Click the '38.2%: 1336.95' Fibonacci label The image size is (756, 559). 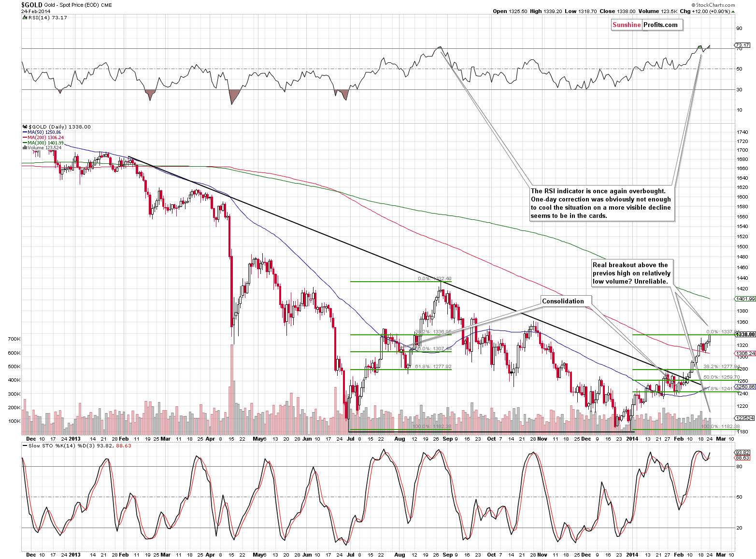pos(433,332)
